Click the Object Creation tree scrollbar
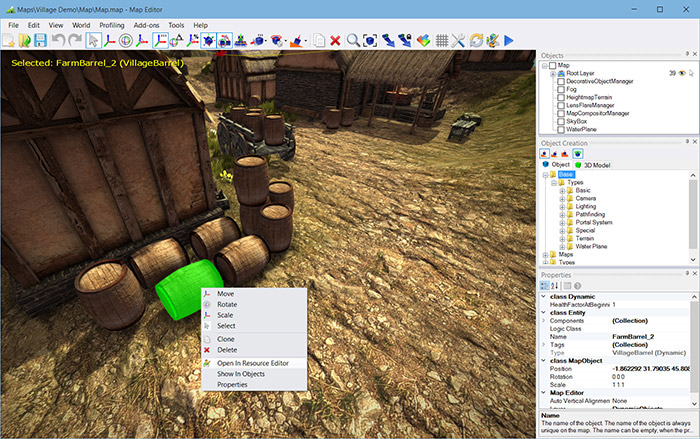 click(693, 213)
